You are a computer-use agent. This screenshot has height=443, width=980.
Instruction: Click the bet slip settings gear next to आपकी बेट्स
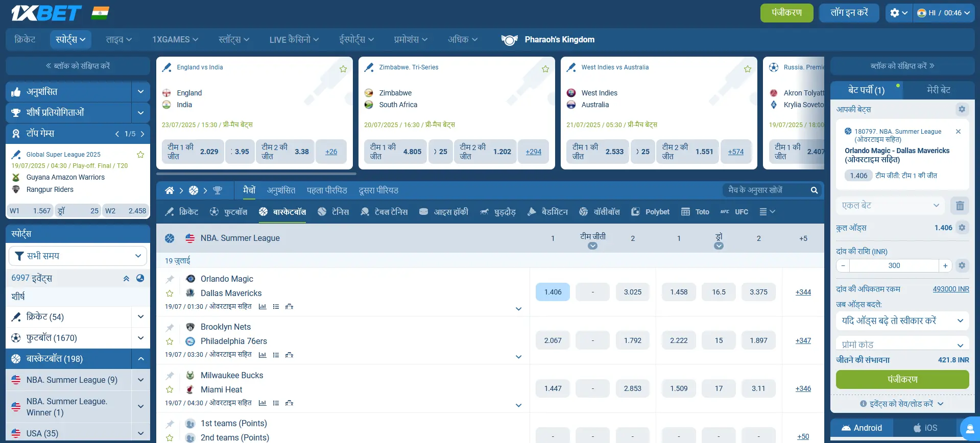point(962,109)
